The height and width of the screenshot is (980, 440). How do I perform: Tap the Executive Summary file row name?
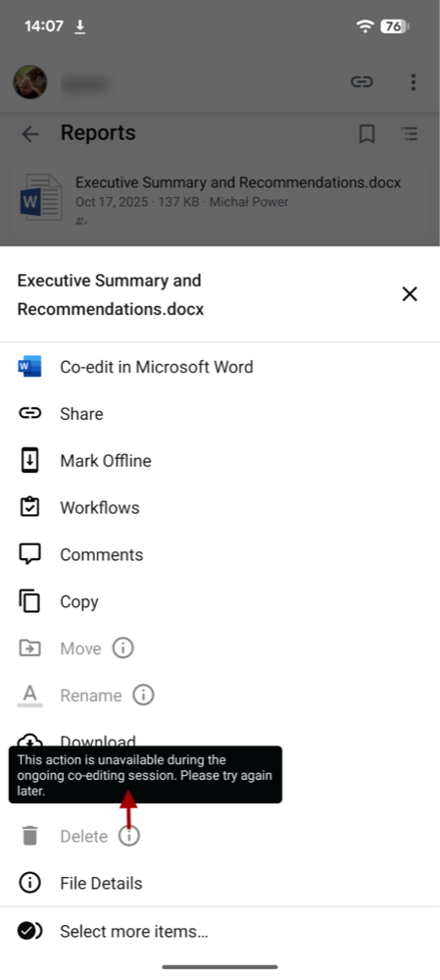(x=238, y=182)
